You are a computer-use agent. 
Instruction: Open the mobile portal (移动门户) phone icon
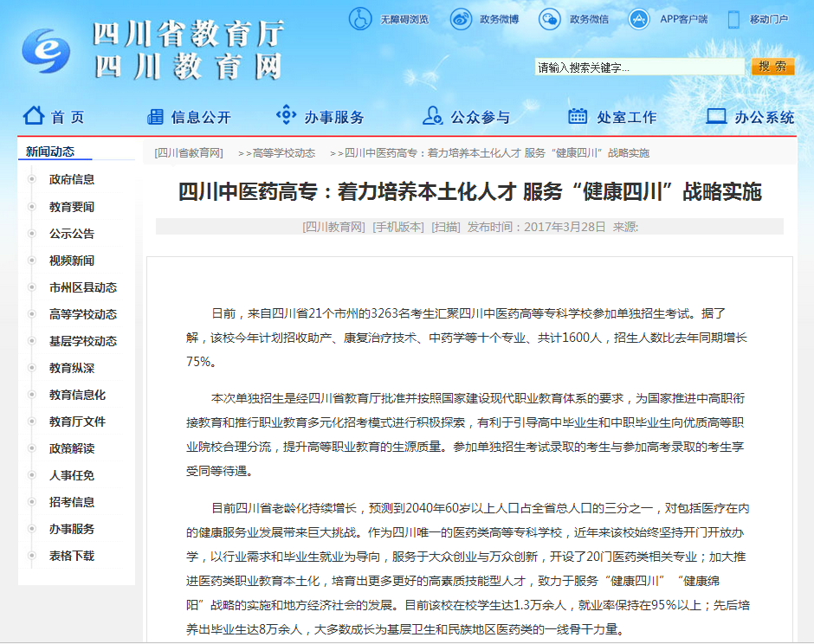point(733,18)
